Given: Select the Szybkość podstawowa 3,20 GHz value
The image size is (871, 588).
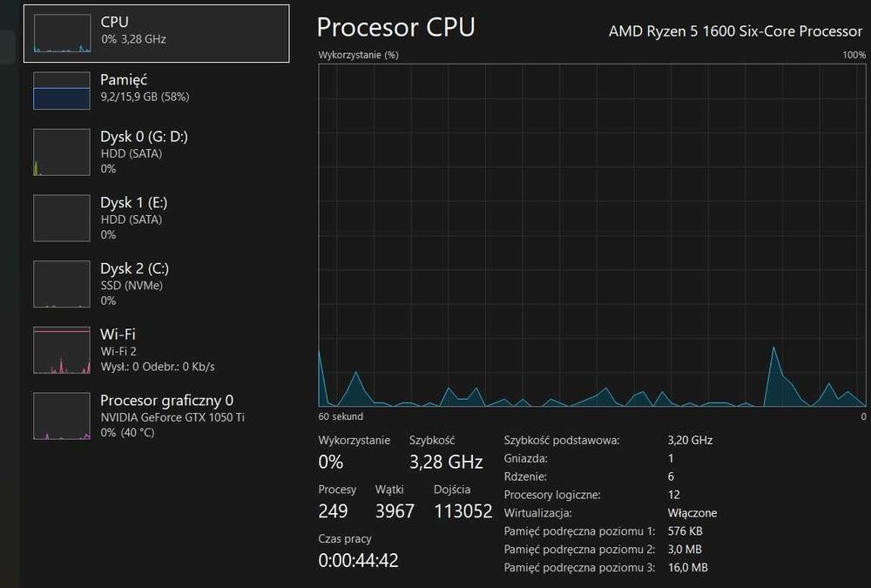Looking at the screenshot, I should coord(690,441).
